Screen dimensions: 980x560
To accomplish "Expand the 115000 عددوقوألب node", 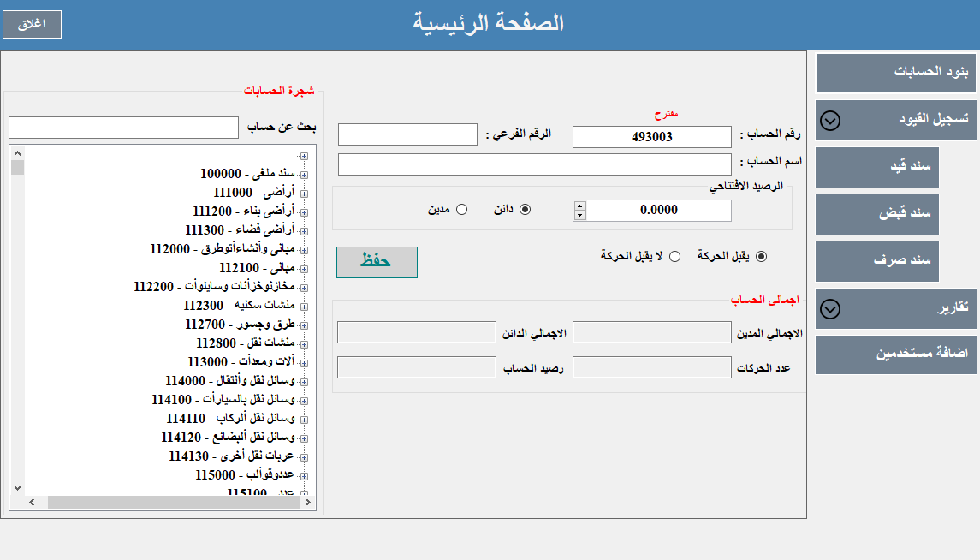I will point(304,476).
